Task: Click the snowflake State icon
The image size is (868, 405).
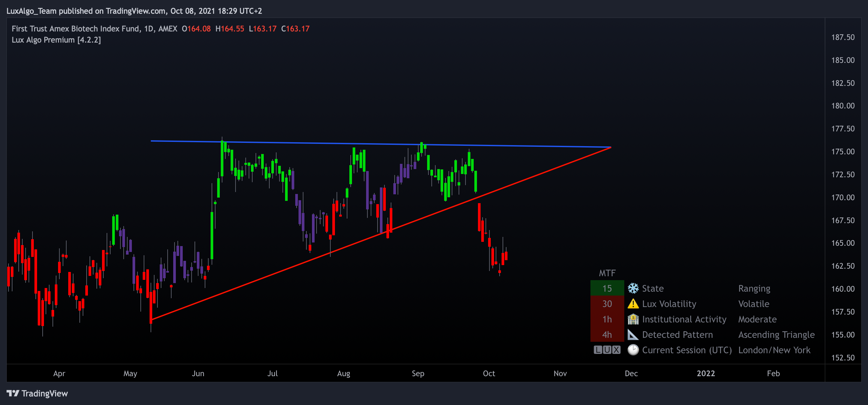Action: pos(633,288)
